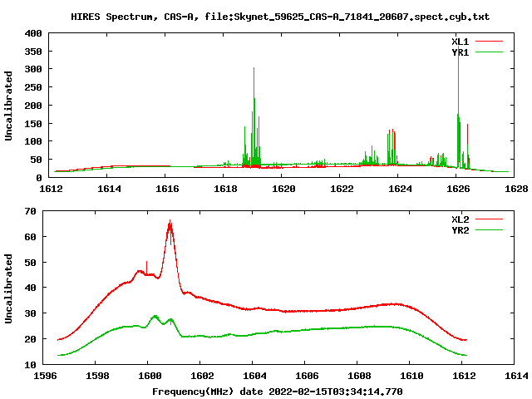Click the 30 y-axis tick label
This screenshot has height=399, width=532.
pos(31,313)
